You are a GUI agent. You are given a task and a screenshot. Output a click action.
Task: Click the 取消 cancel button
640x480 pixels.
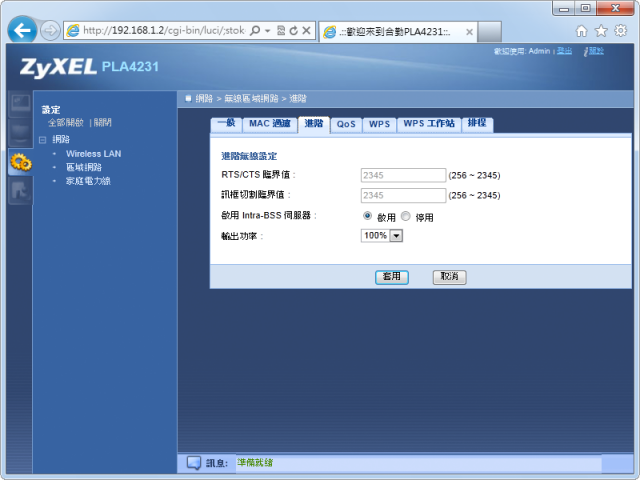449,277
